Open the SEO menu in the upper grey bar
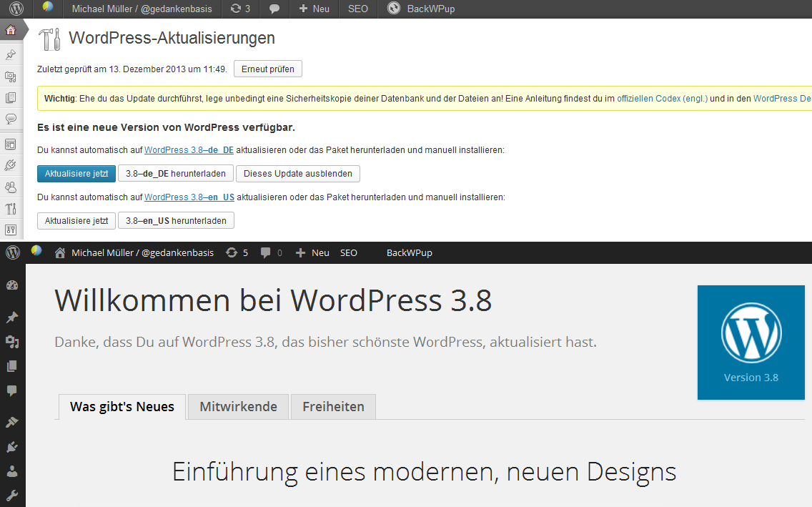The image size is (812, 507). click(358, 9)
